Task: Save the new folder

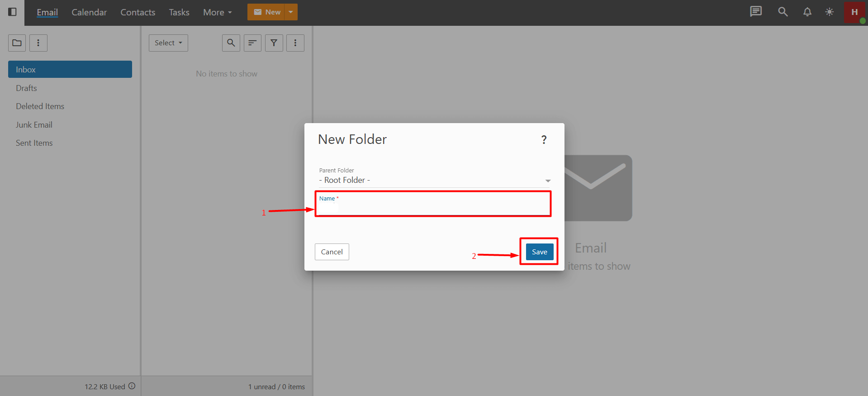Action: tap(539, 252)
